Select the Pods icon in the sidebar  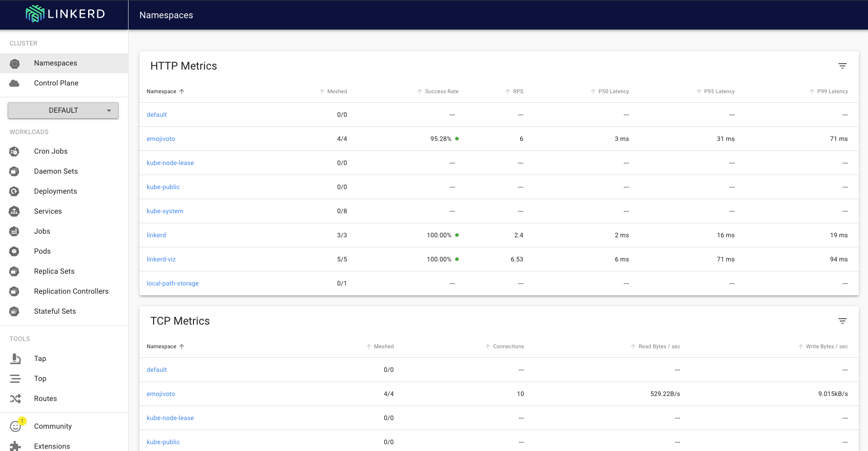click(14, 251)
